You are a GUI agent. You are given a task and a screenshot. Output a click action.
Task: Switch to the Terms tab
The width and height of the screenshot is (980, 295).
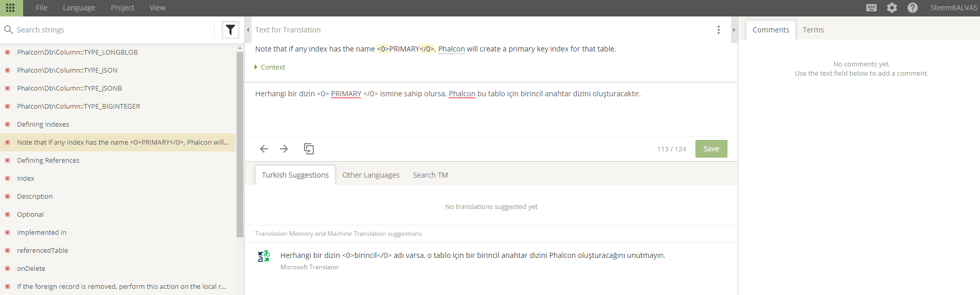pos(813,30)
